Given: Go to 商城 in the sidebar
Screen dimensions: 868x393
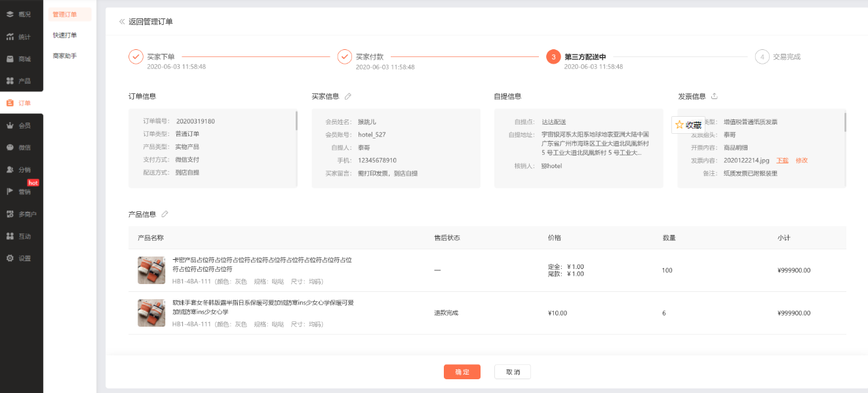Looking at the screenshot, I should click(x=21, y=59).
